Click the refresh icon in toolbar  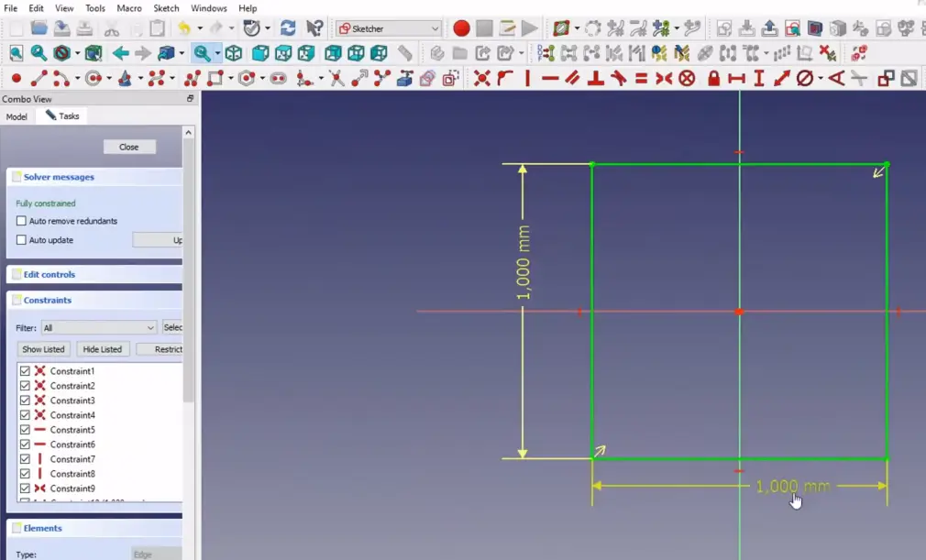pyautogui.click(x=288, y=28)
